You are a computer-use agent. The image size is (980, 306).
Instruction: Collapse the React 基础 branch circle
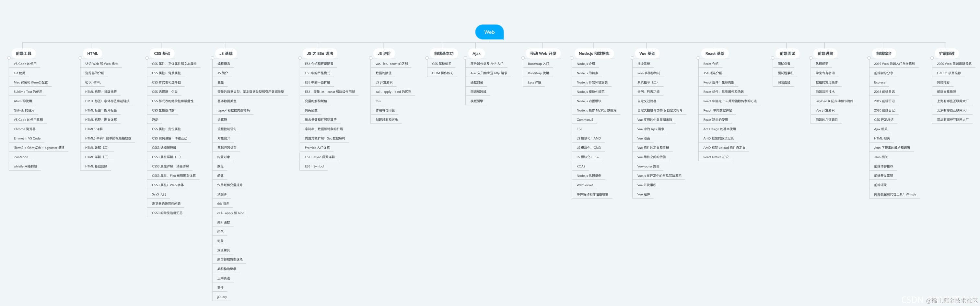tap(698, 58)
